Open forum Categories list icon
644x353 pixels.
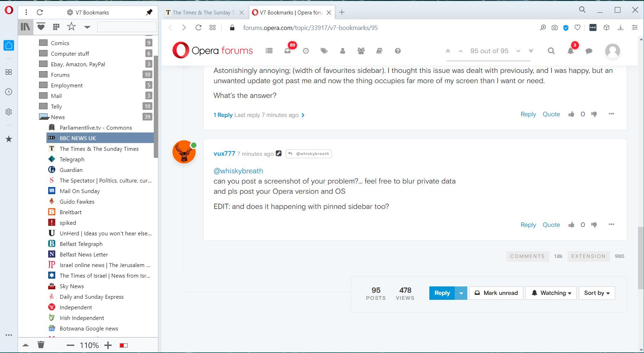point(269,51)
